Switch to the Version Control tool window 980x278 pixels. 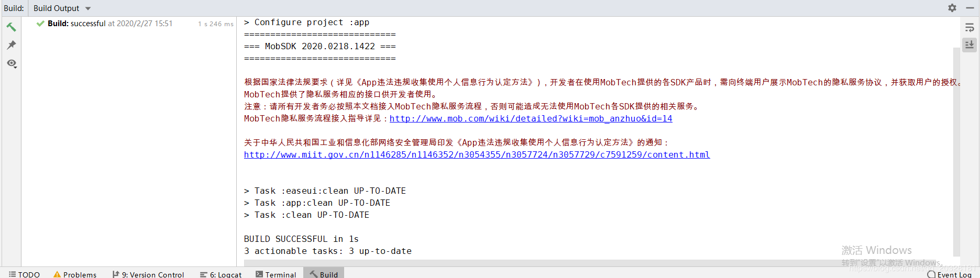click(x=148, y=274)
